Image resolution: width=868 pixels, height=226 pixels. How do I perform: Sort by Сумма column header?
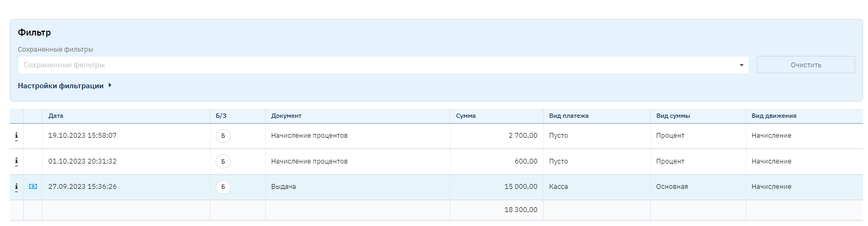pos(466,116)
